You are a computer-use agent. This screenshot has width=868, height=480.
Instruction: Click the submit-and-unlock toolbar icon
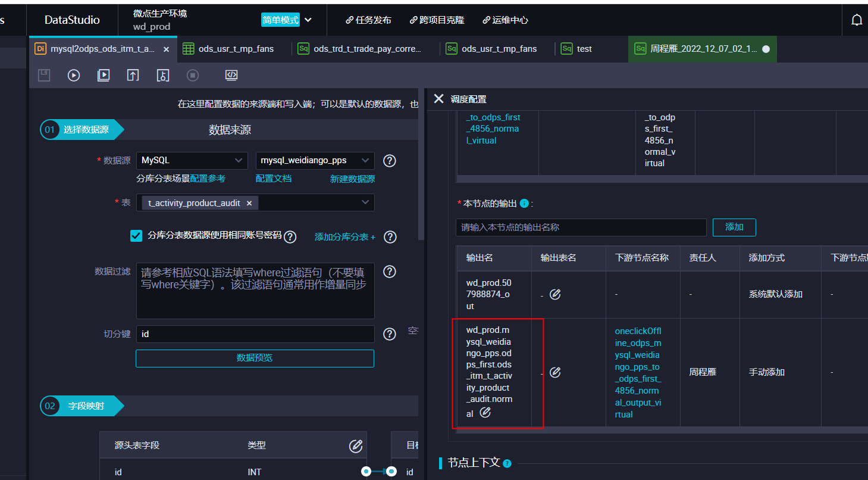(163, 75)
